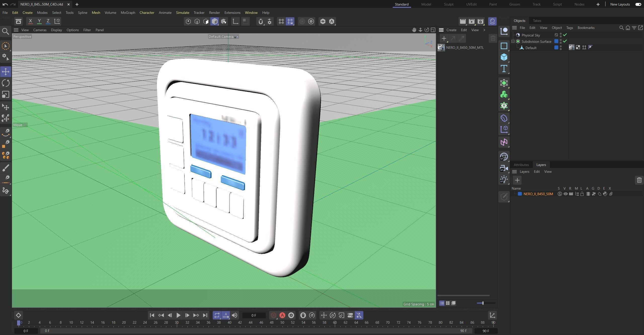The image size is (644, 335).
Task: Add a Text spline object
Action: tap(504, 69)
